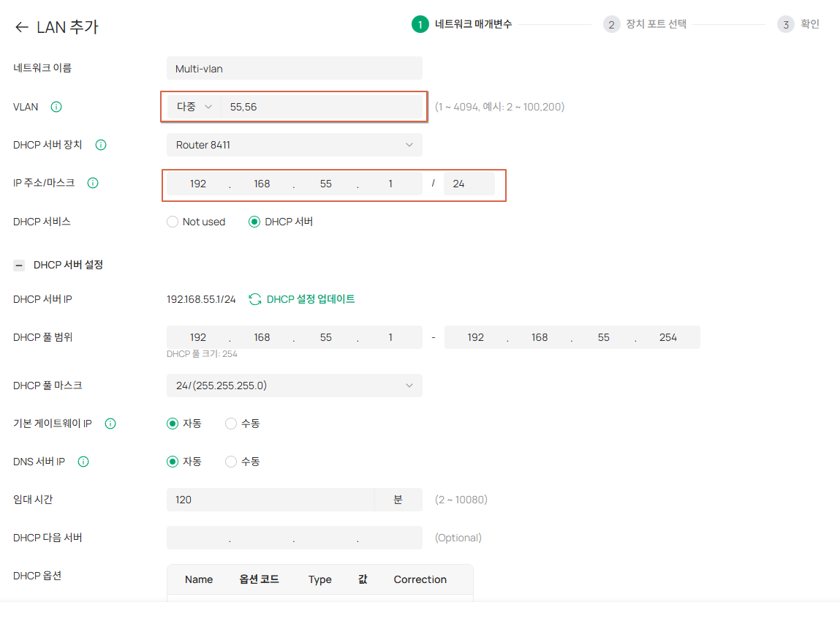Click the DHCP pool start address field

pos(294,337)
